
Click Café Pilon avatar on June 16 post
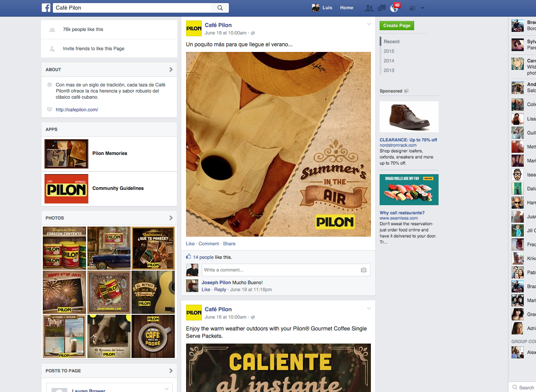[194, 313]
